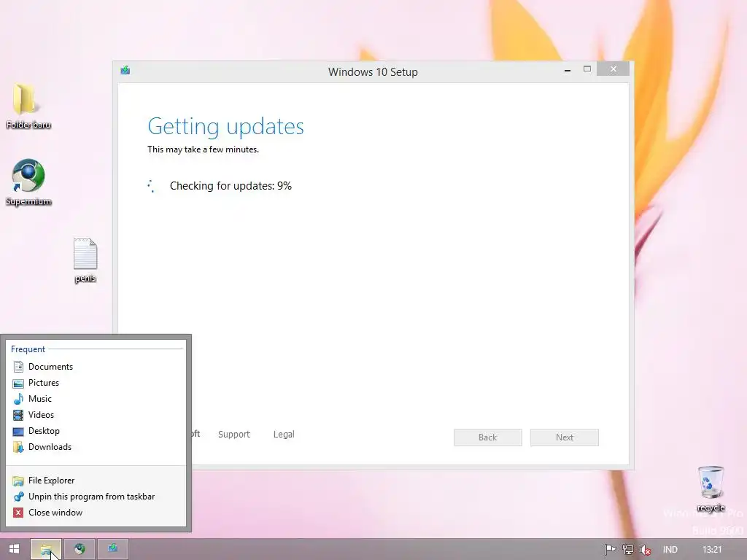Choose Desktop in the jump list
The image size is (747, 560).
click(x=96, y=431)
